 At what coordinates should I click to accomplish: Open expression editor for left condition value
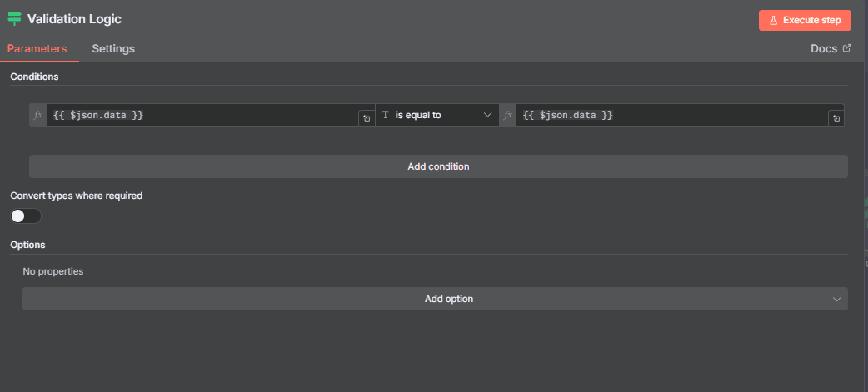367,118
